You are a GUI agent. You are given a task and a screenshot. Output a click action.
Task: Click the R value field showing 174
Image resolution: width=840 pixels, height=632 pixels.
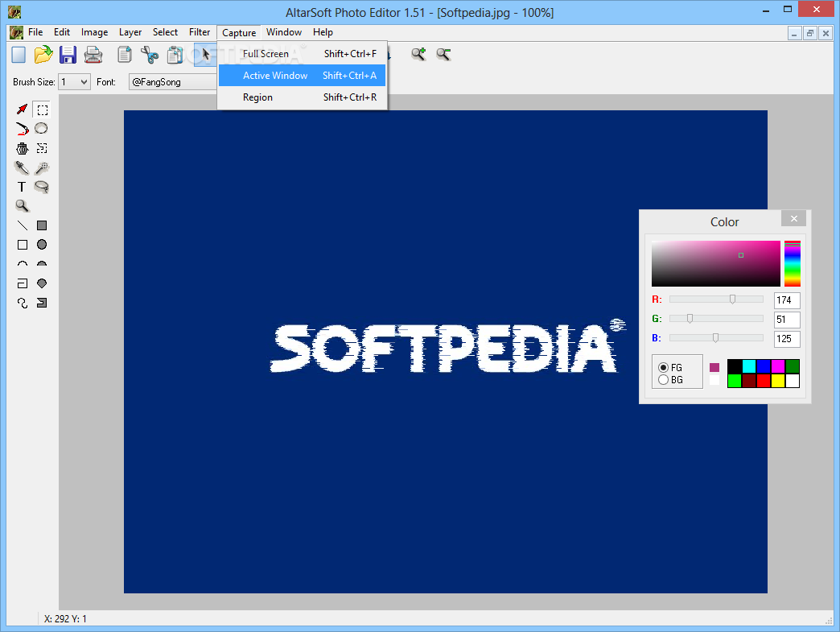[787, 300]
